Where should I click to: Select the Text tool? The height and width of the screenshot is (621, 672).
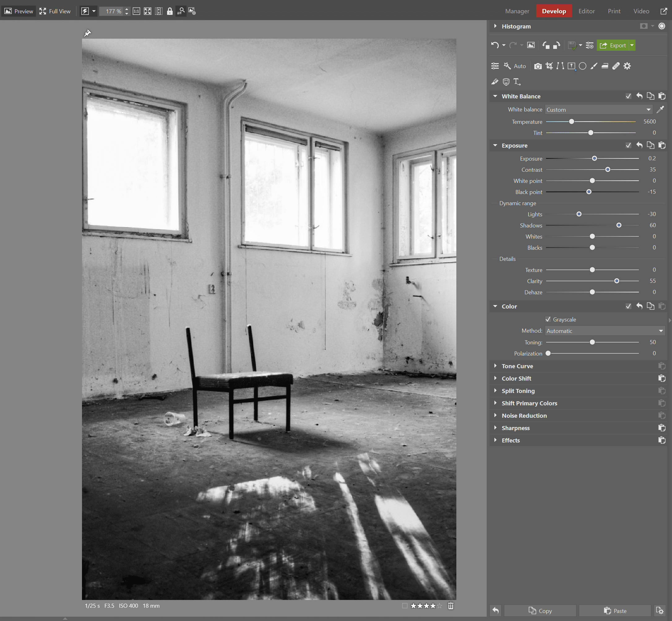point(517,82)
